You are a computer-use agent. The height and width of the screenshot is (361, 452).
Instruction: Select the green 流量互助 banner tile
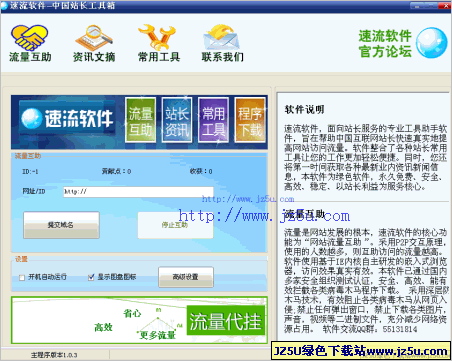(141, 120)
